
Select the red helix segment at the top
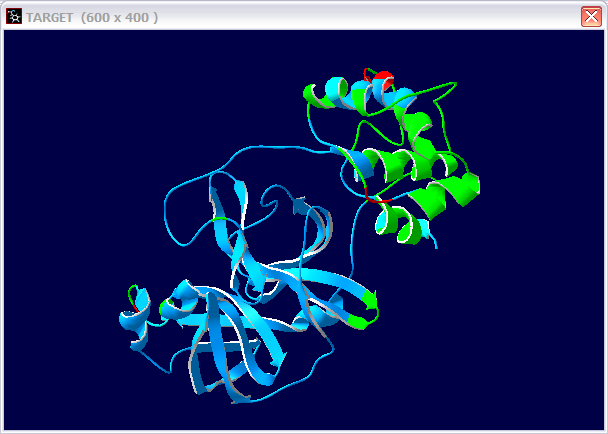tap(383, 80)
